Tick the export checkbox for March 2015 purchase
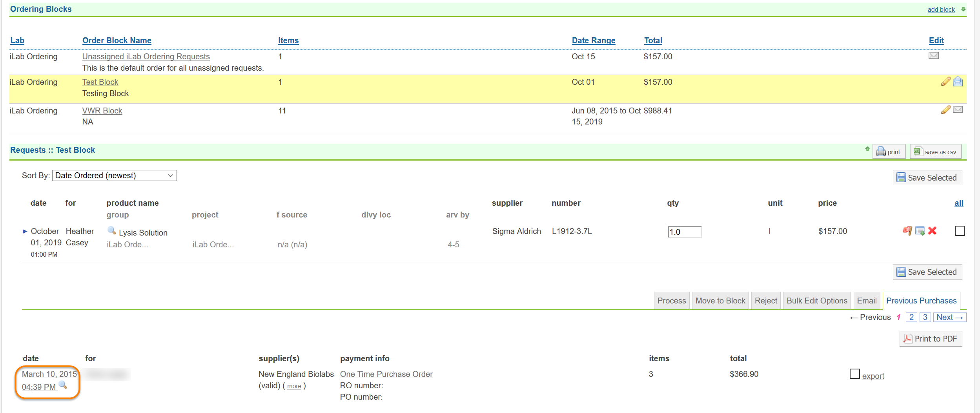The width and height of the screenshot is (980, 413). tap(854, 374)
